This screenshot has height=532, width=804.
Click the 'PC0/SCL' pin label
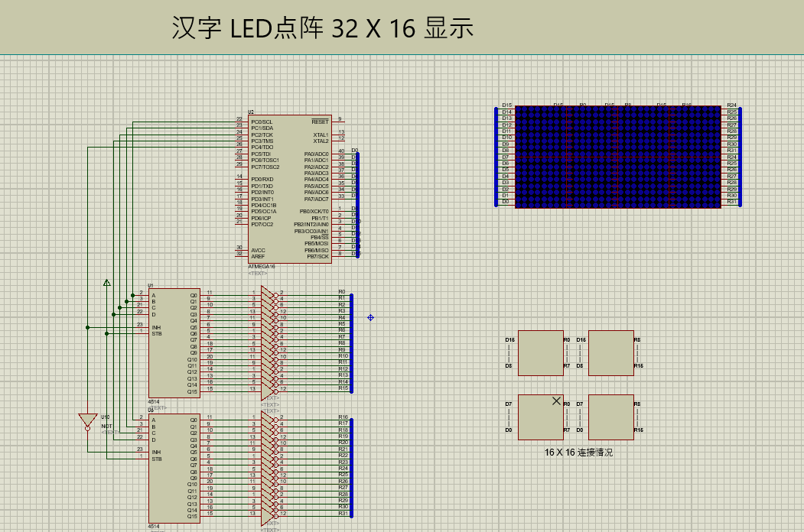(262, 122)
